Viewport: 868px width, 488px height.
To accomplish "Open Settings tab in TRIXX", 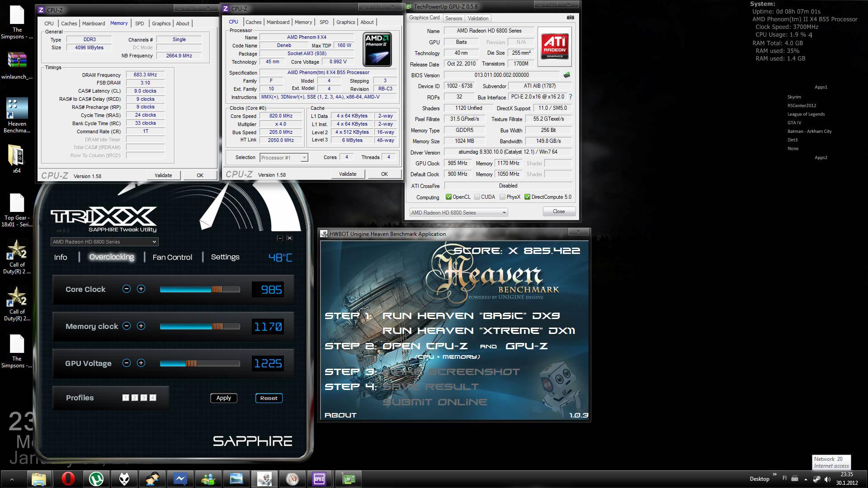I will point(225,257).
